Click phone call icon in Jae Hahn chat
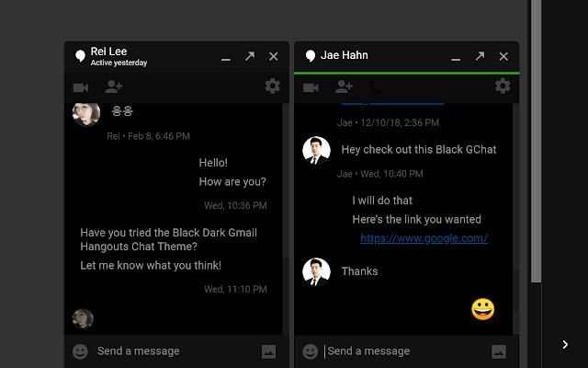The height and width of the screenshot is (368, 588). [376, 87]
